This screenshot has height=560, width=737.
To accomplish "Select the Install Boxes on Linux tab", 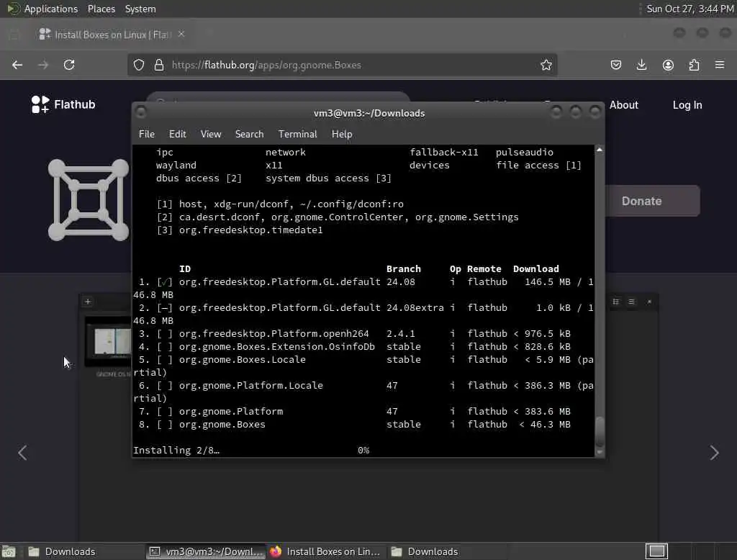I will 112,35.
